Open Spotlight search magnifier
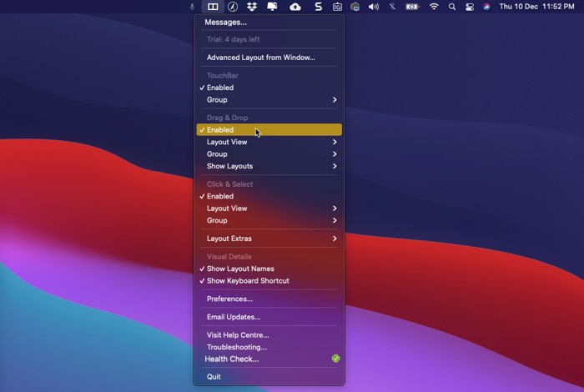Viewport: 584px width, 392px height. (x=452, y=7)
